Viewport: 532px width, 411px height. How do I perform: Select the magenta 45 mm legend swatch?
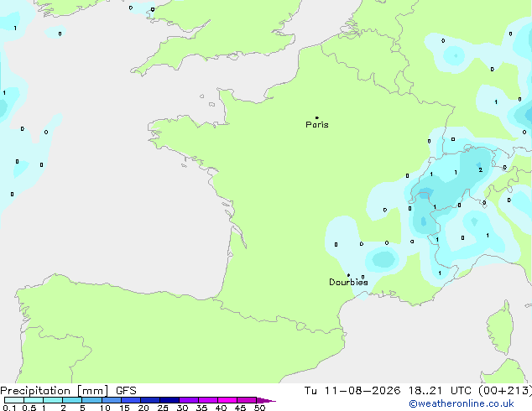(x=247, y=400)
